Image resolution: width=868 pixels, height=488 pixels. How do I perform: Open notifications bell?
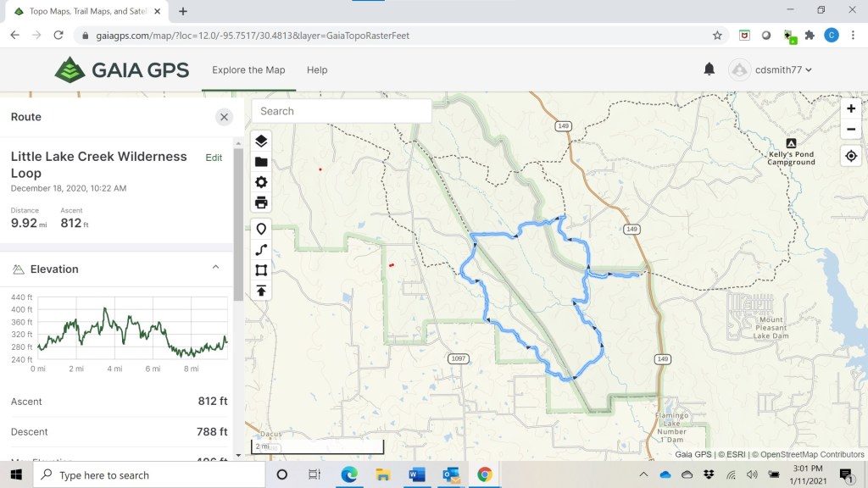tap(709, 69)
